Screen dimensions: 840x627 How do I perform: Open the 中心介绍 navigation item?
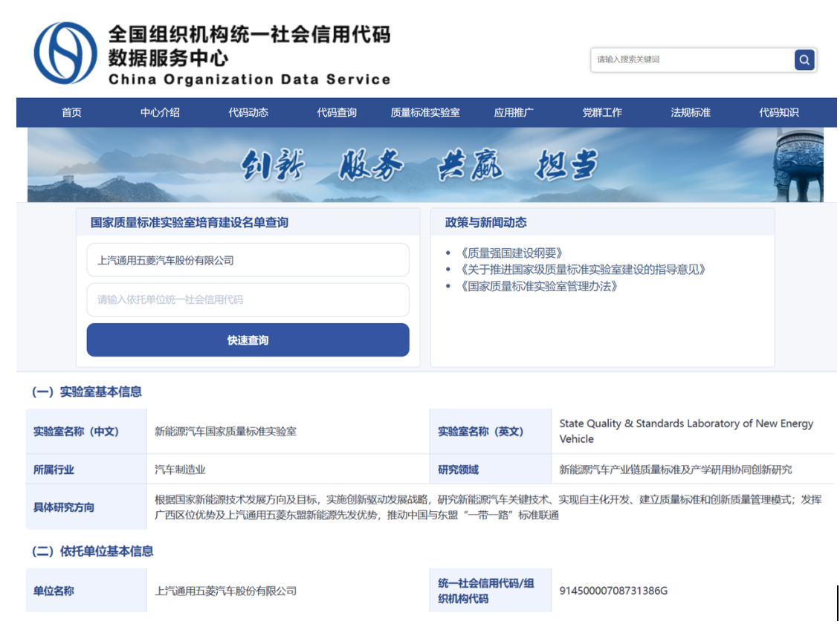pyautogui.click(x=160, y=112)
